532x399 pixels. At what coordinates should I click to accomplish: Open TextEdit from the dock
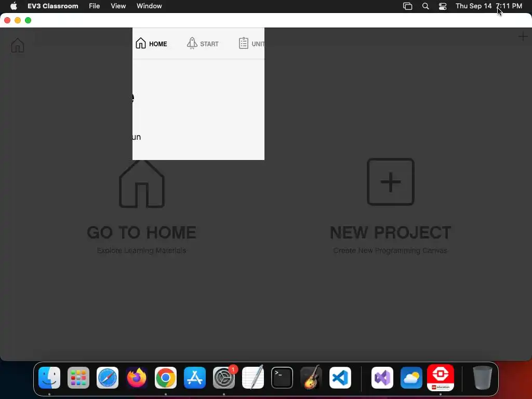[253, 378]
